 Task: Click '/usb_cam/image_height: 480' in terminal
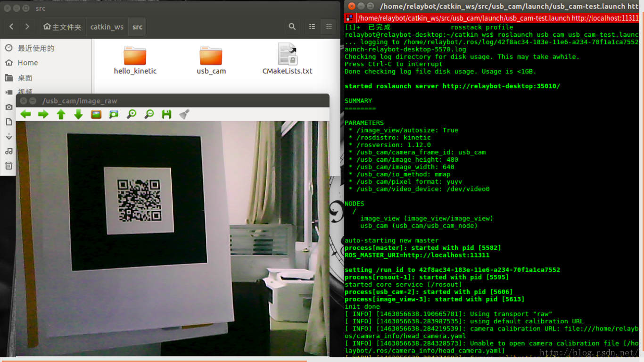tap(407, 159)
